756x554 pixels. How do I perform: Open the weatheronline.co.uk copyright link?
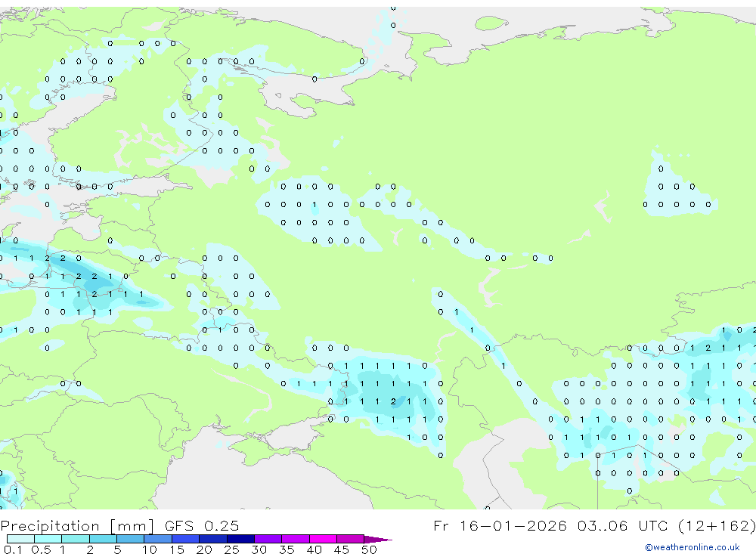pyautogui.click(x=692, y=547)
